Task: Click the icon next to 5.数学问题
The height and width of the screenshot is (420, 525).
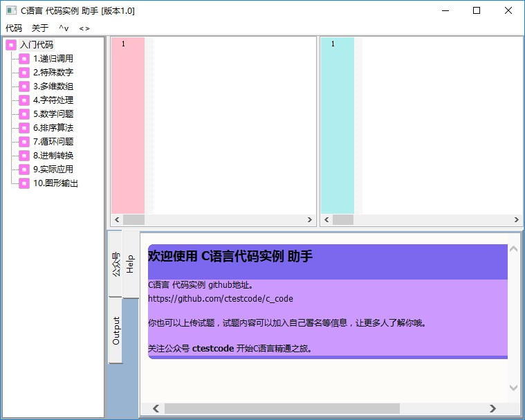Action: (24, 114)
